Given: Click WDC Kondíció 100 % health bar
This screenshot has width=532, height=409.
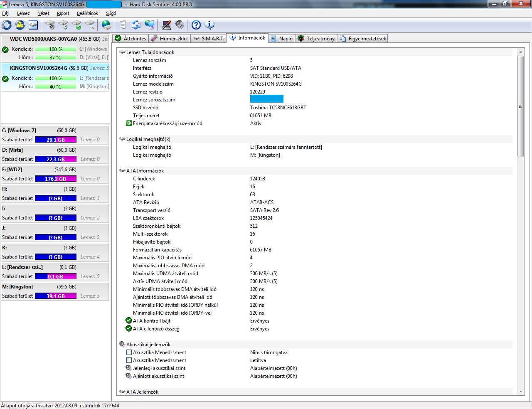Looking at the screenshot, I should (x=56, y=49).
